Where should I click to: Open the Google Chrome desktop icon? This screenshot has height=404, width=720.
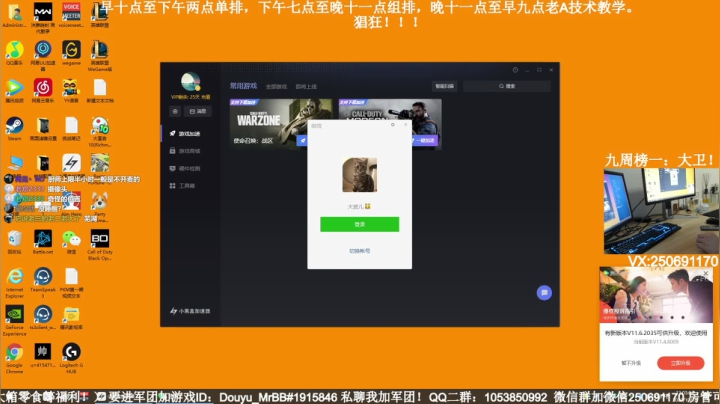click(x=14, y=358)
